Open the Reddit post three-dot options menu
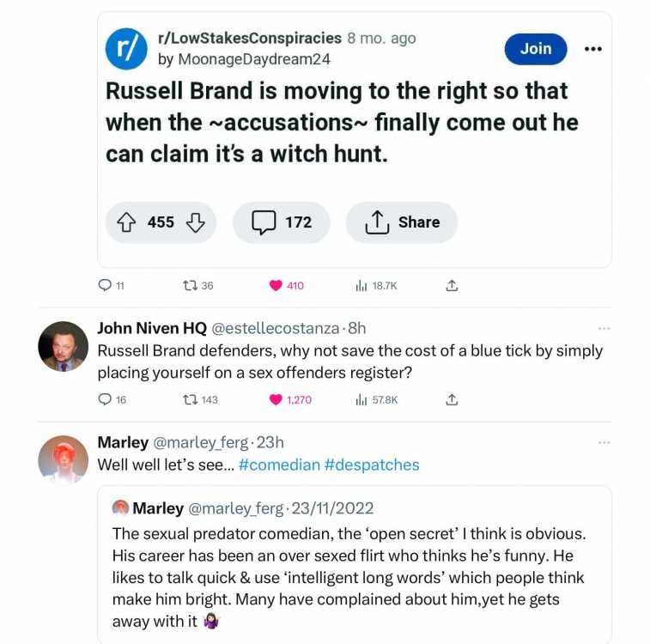 pyautogui.click(x=592, y=49)
